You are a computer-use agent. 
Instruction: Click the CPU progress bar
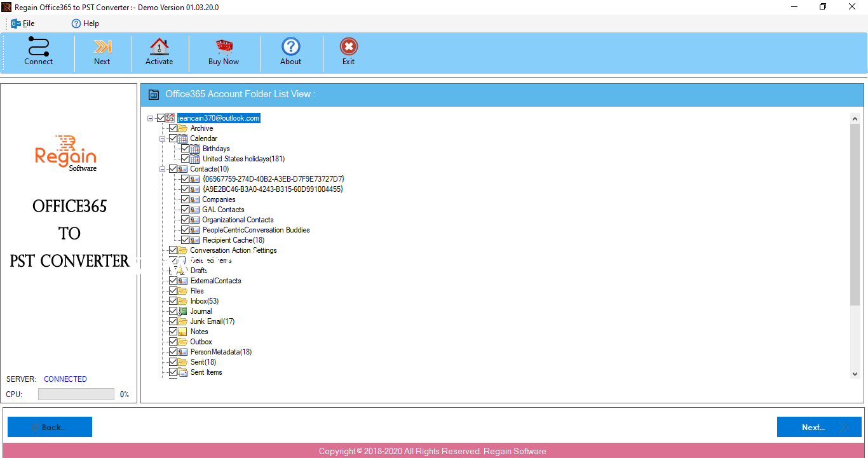point(76,394)
